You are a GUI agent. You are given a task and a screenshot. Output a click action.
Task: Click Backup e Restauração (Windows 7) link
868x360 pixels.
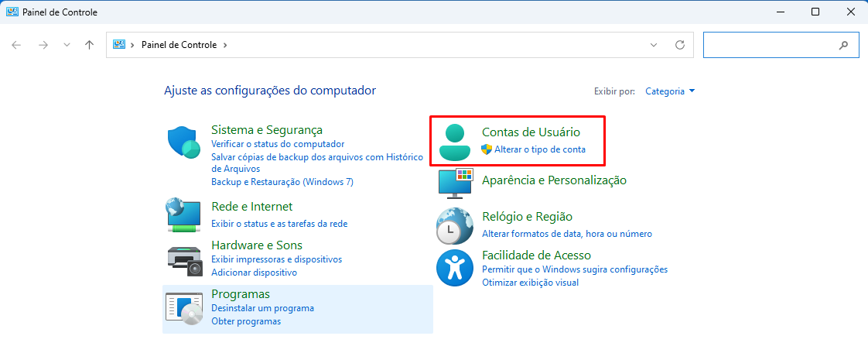(282, 182)
